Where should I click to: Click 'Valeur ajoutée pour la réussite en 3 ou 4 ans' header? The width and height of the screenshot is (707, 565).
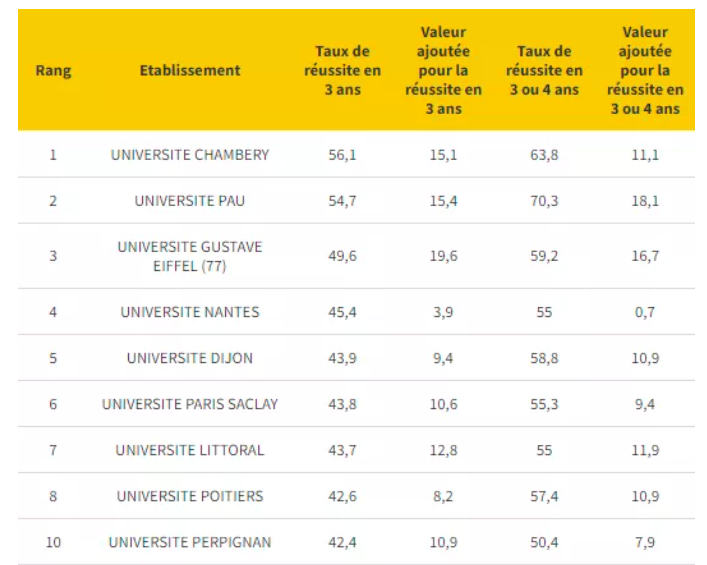tap(645, 70)
